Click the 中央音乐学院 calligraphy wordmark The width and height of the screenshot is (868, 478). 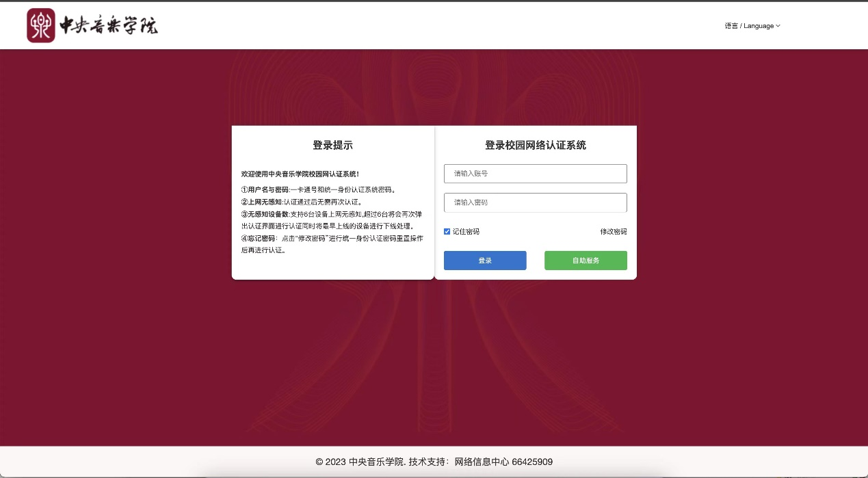(109, 26)
